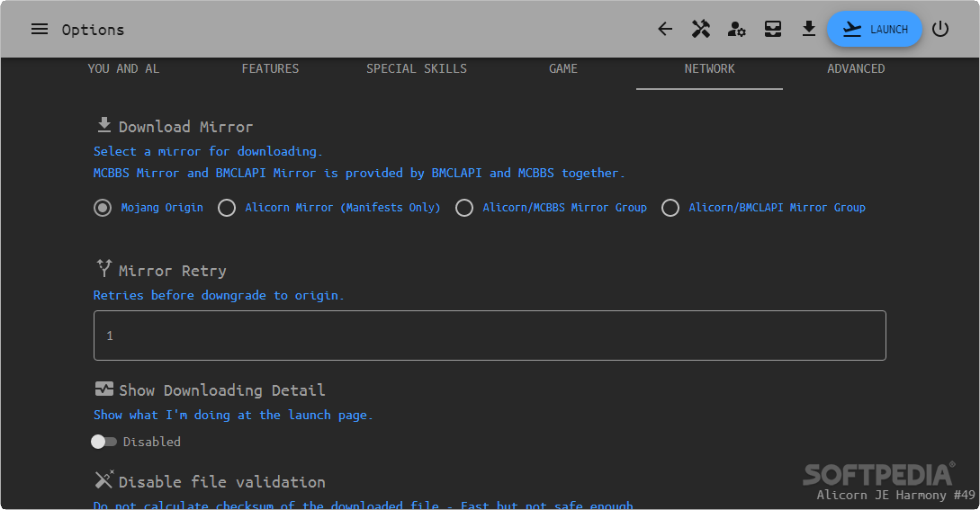Open the Advanced tab
Viewport: 980px width, 510px height.
coord(856,68)
